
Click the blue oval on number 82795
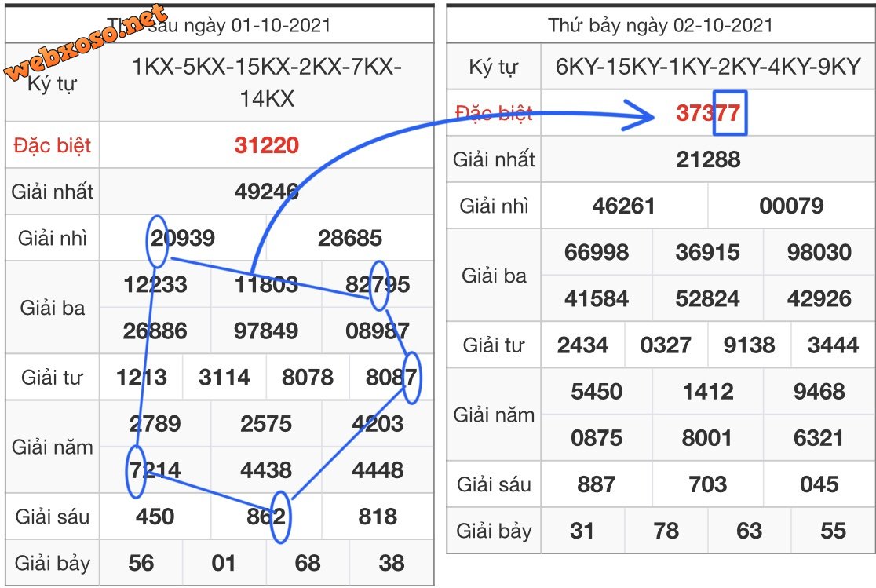(x=379, y=285)
